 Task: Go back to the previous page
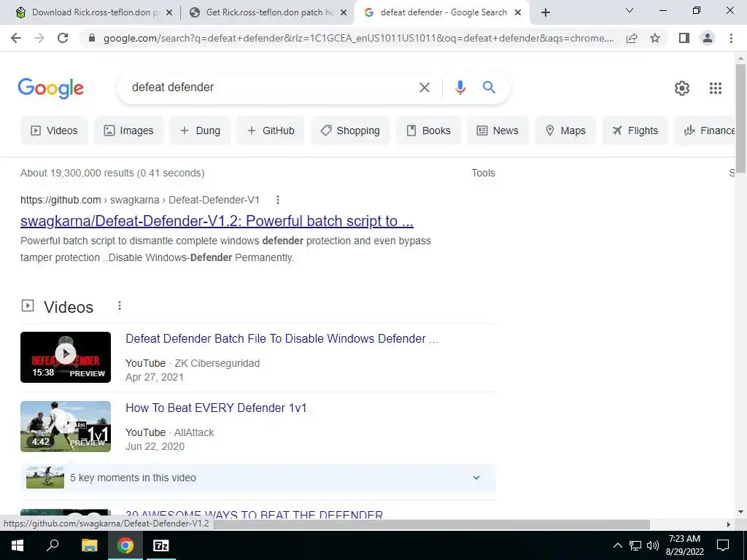(x=16, y=38)
